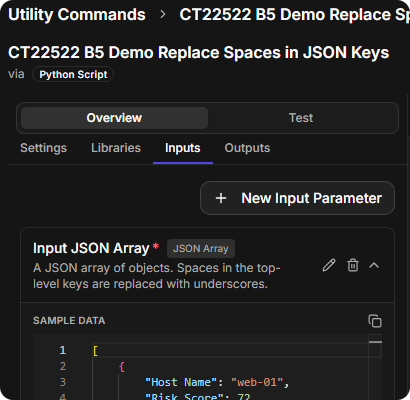Select the Inputs tab

pyautogui.click(x=183, y=148)
